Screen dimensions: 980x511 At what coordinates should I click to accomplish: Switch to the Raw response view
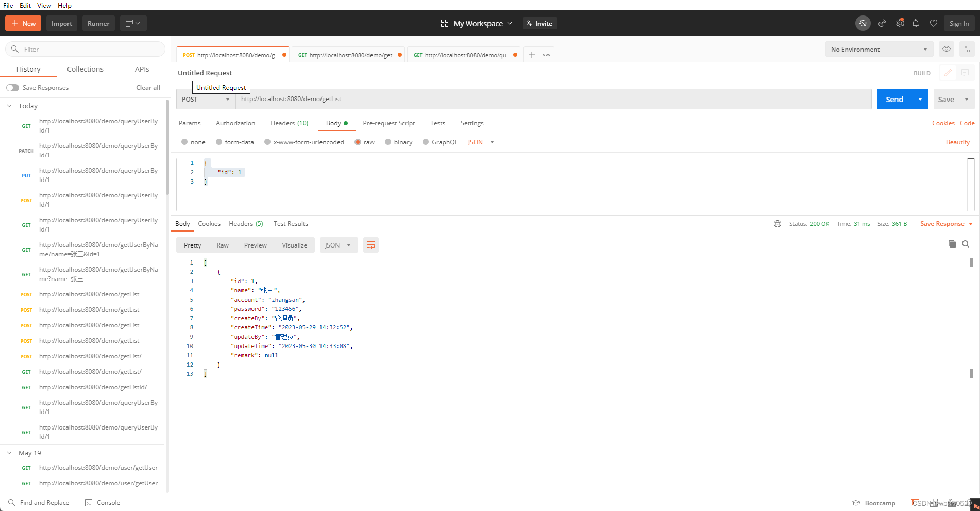[x=222, y=245]
